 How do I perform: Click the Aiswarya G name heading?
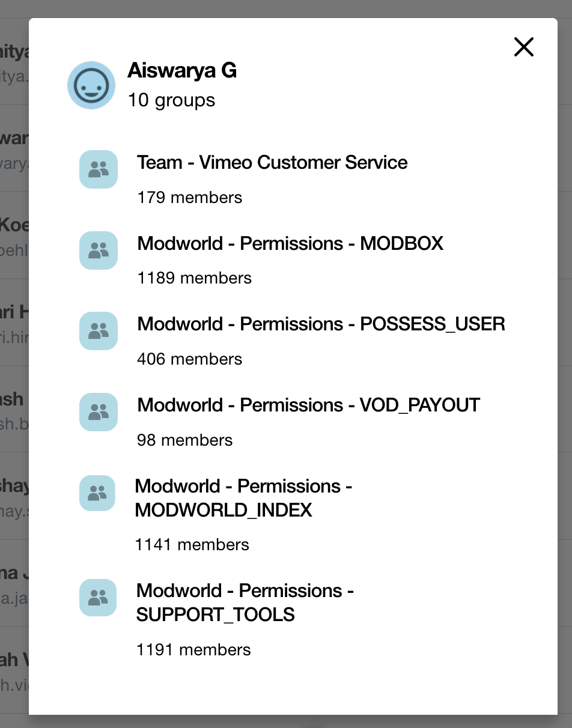click(182, 71)
